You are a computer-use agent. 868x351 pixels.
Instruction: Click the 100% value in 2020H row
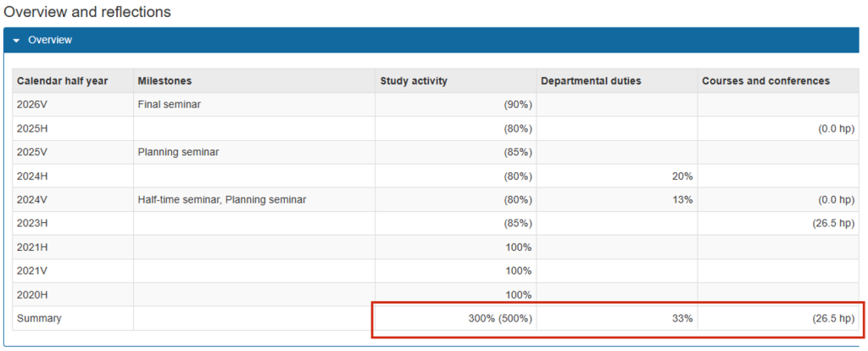(520, 296)
